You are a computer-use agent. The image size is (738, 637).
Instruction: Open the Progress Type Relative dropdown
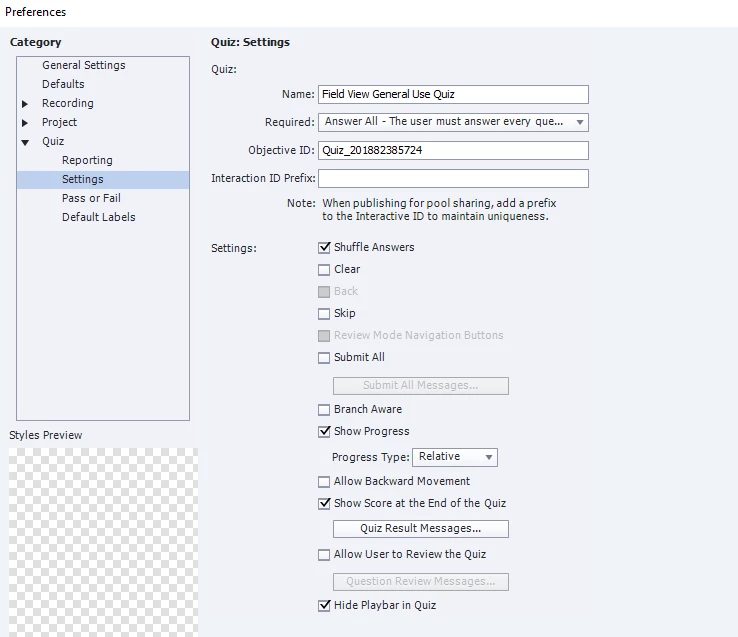pyautogui.click(x=455, y=457)
